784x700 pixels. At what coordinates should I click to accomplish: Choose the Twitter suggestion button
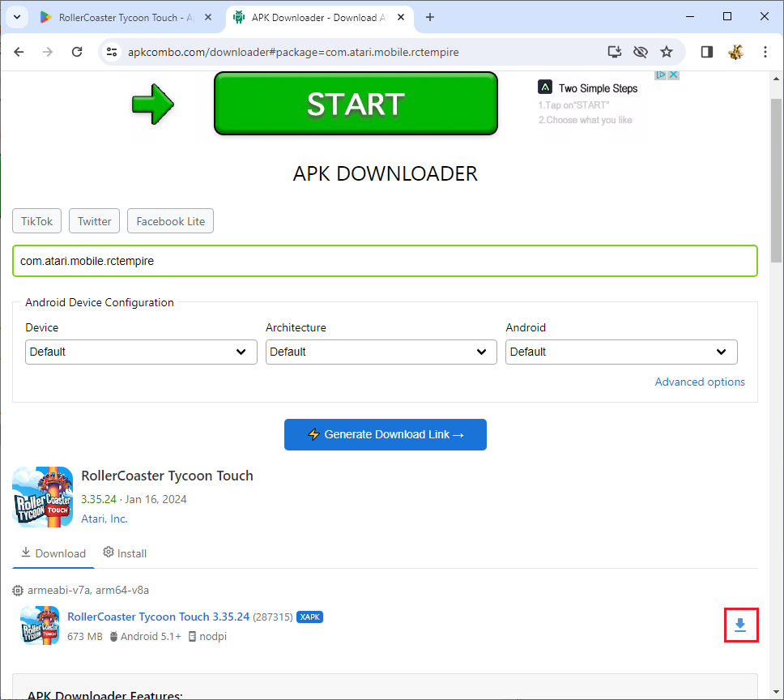point(95,221)
